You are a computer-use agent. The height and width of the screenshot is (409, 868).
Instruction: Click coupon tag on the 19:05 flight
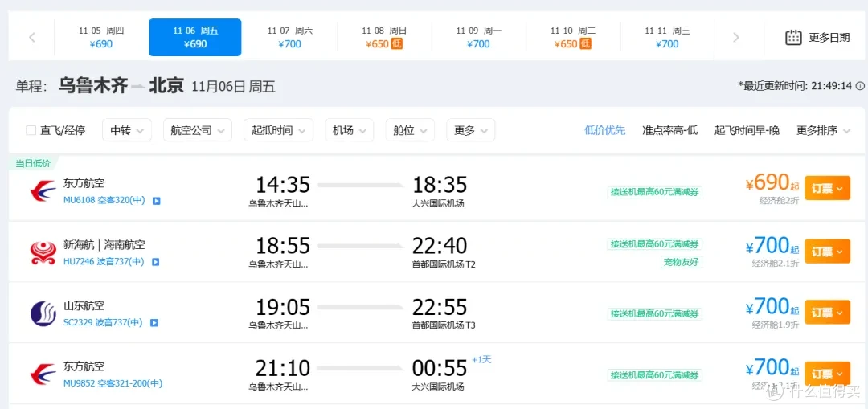pos(654,314)
